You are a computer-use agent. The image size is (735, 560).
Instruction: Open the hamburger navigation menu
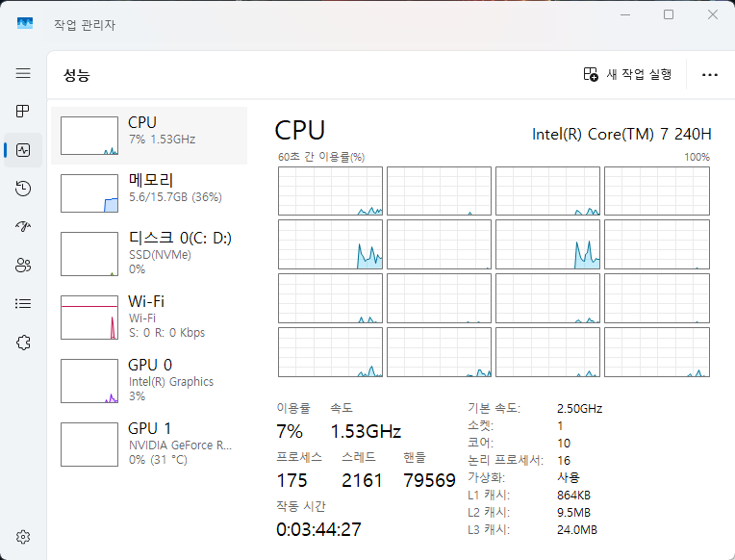(23, 73)
